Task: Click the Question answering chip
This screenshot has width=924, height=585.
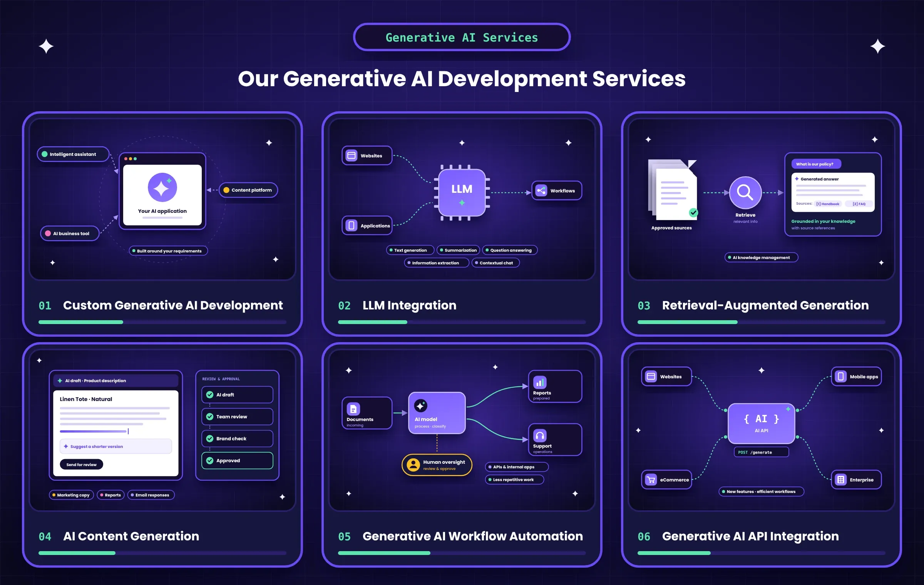Action: point(510,250)
